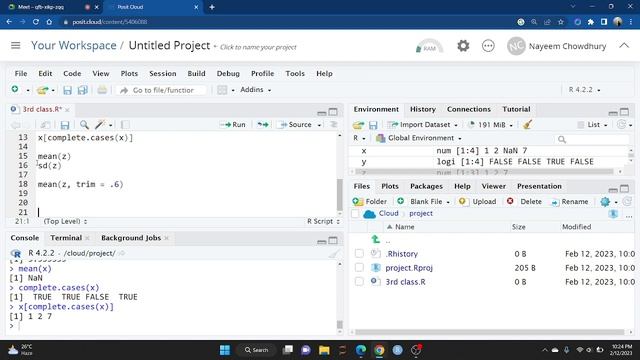
Task: Click the Delete button in Files pane
Action: click(524, 202)
